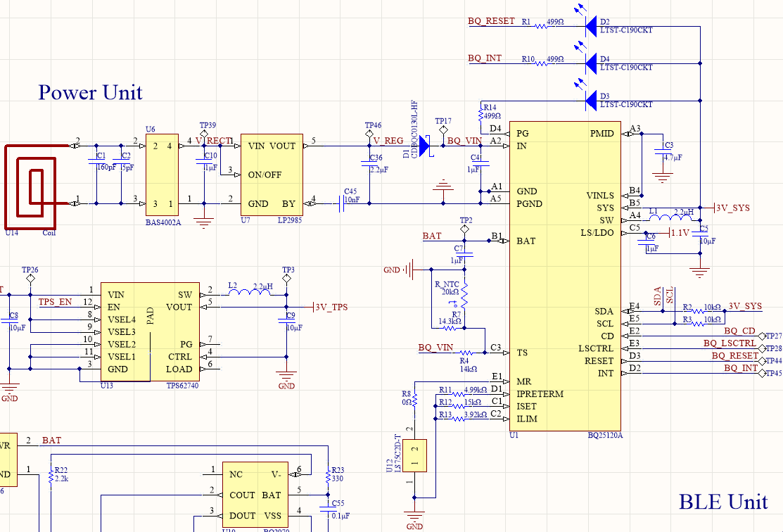
Task: Click the V_RECT net label
Action: point(213,141)
